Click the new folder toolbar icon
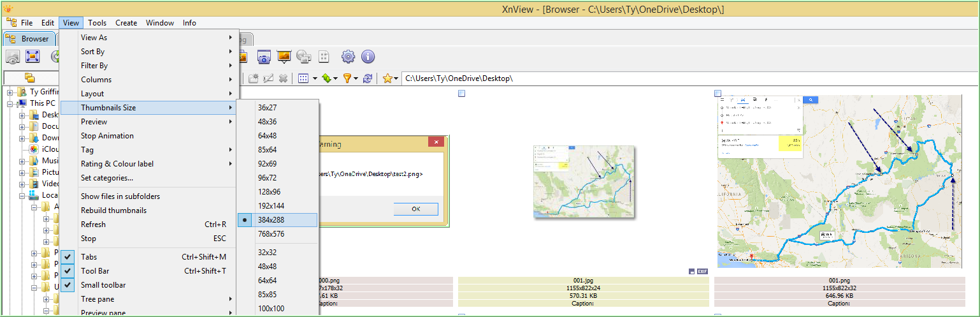This screenshot has width=980, height=317. point(253,78)
